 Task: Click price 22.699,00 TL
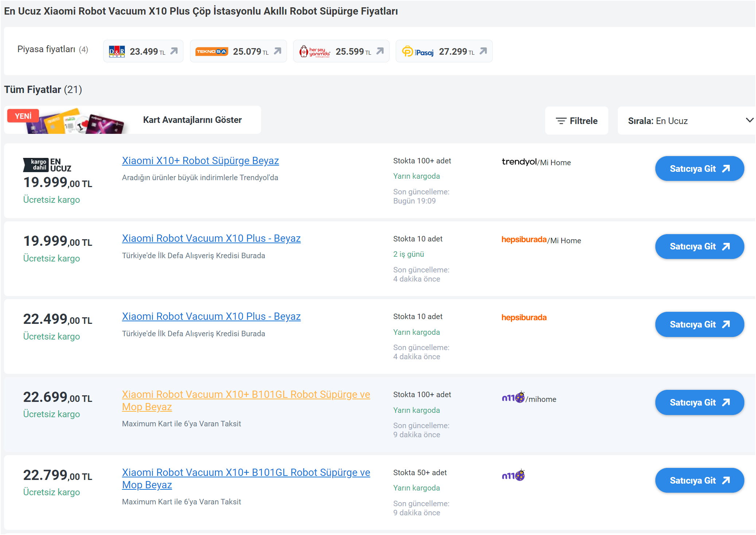tap(58, 397)
